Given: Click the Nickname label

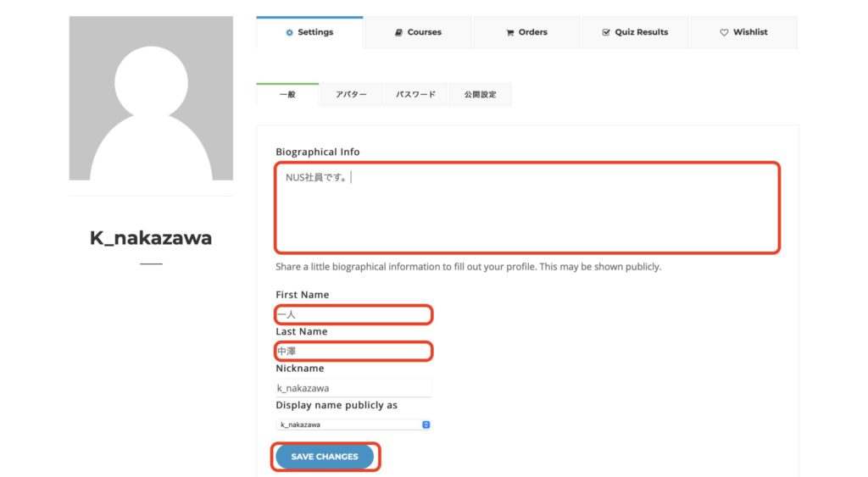Looking at the screenshot, I should point(300,368).
